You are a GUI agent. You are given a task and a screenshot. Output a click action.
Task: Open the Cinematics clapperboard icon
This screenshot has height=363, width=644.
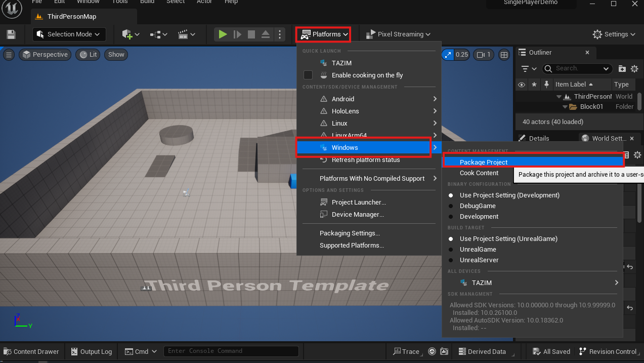(184, 34)
